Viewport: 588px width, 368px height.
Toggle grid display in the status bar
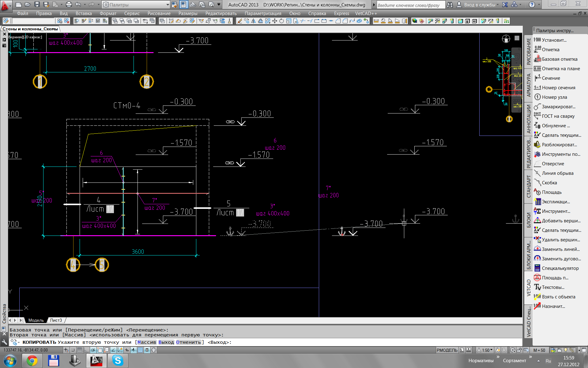coord(80,350)
